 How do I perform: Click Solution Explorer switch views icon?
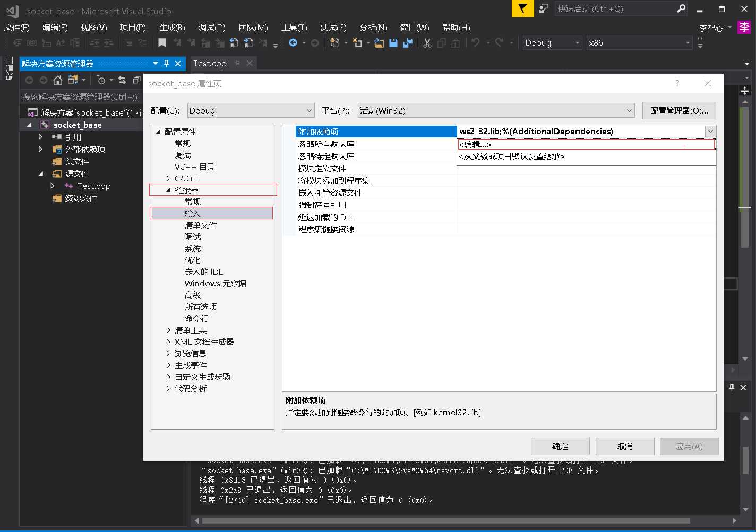[73, 80]
